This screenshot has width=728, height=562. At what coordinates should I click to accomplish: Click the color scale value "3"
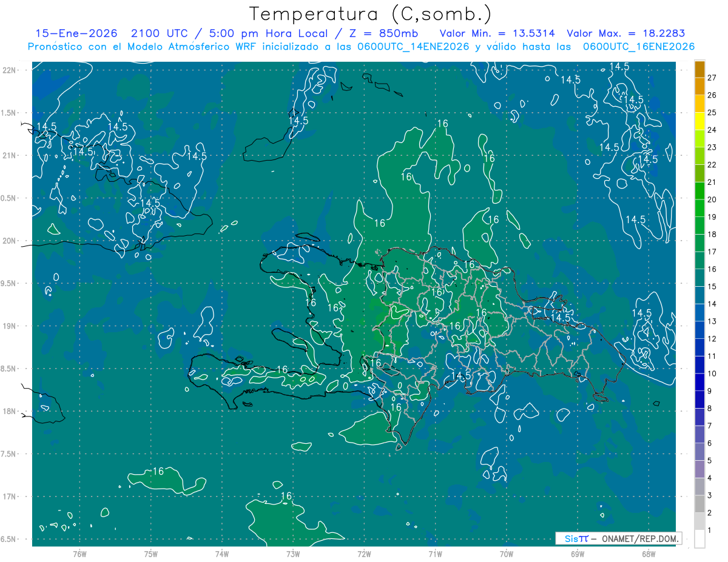pyautogui.click(x=710, y=495)
